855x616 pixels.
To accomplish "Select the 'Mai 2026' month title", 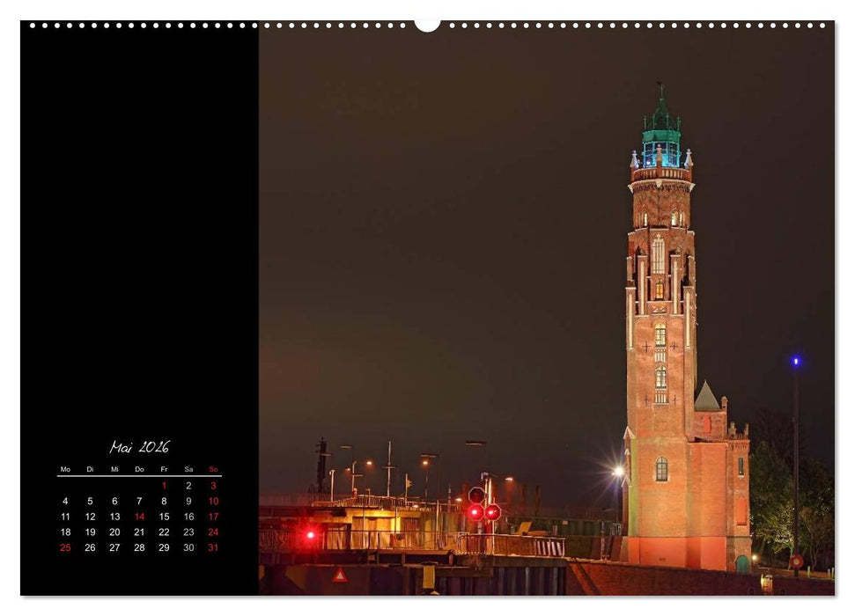I will point(141,445).
